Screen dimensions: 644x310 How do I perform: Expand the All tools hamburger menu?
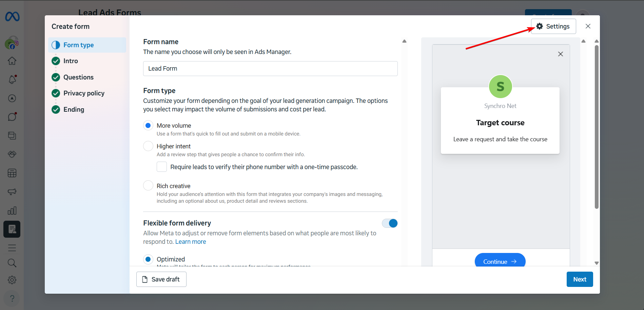pos(12,248)
